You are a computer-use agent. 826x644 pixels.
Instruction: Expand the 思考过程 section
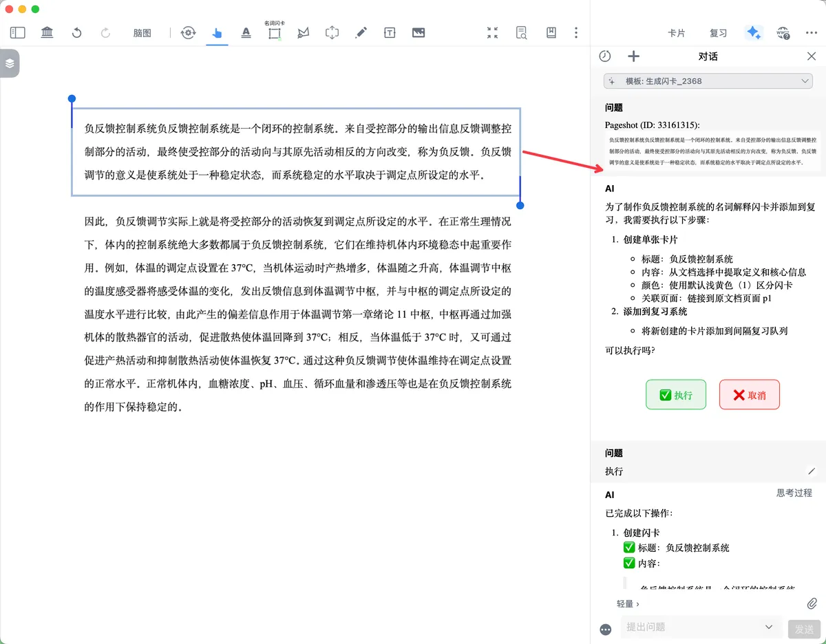click(794, 493)
